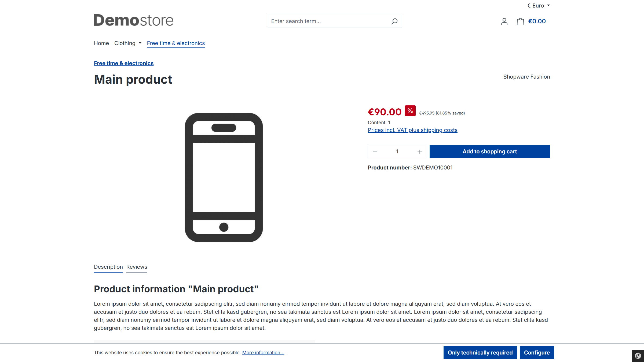Open the account login icon
This screenshot has width=644, height=362.
504,21
